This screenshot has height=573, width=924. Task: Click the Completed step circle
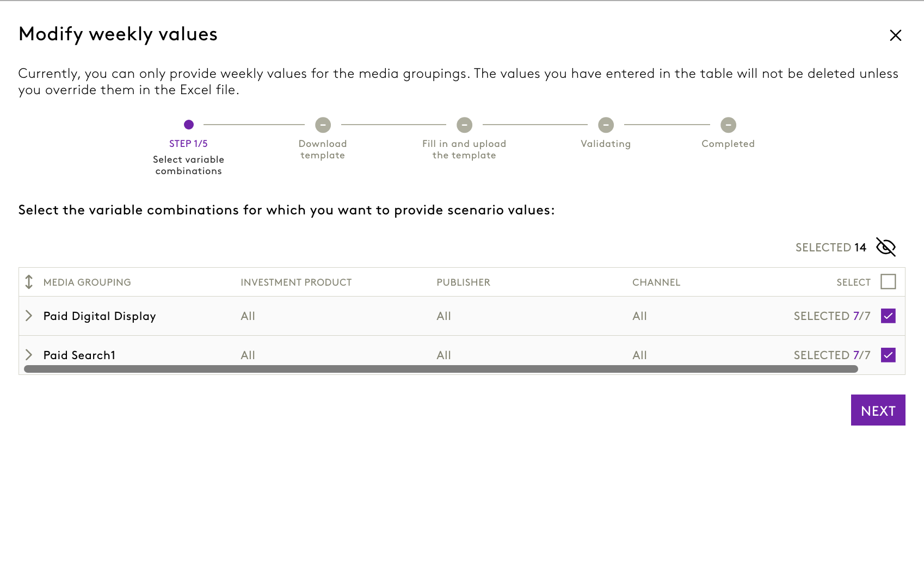pyautogui.click(x=728, y=125)
